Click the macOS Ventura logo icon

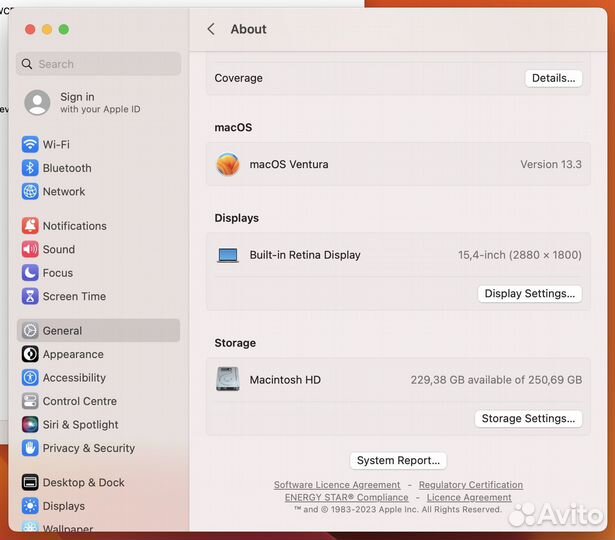pos(228,164)
